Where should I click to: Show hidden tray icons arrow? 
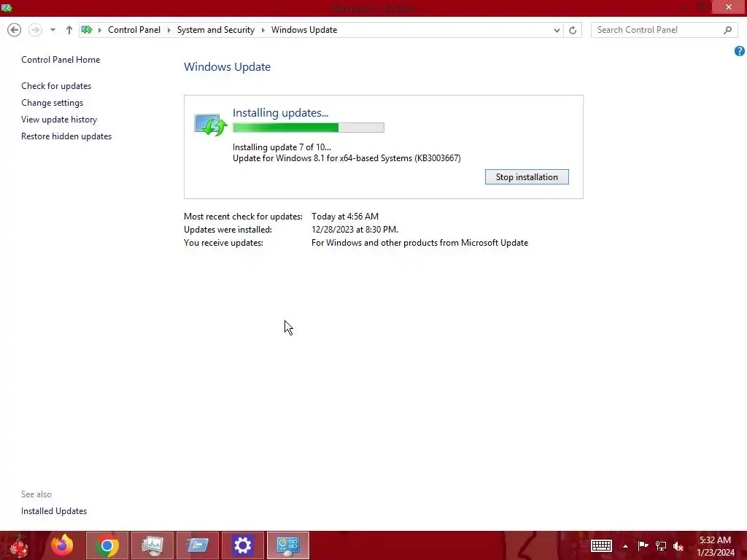point(625,546)
